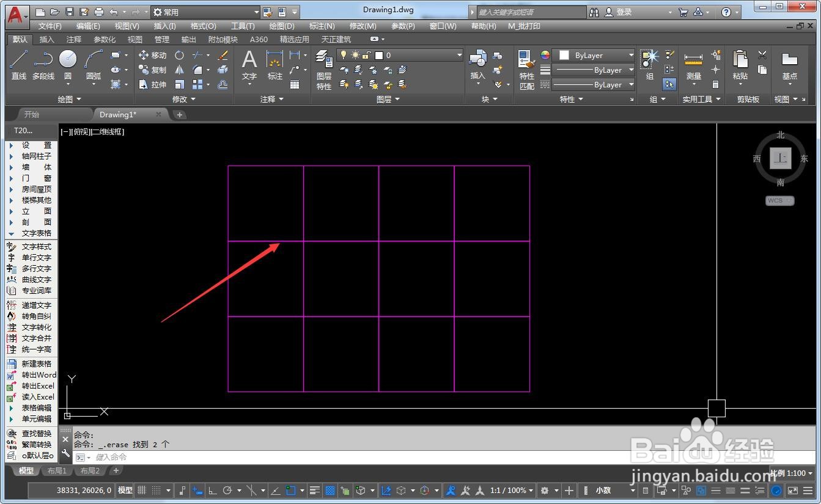Select the Circle (圆) tool
The height and width of the screenshot is (504, 821).
click(x=68, y=65)
